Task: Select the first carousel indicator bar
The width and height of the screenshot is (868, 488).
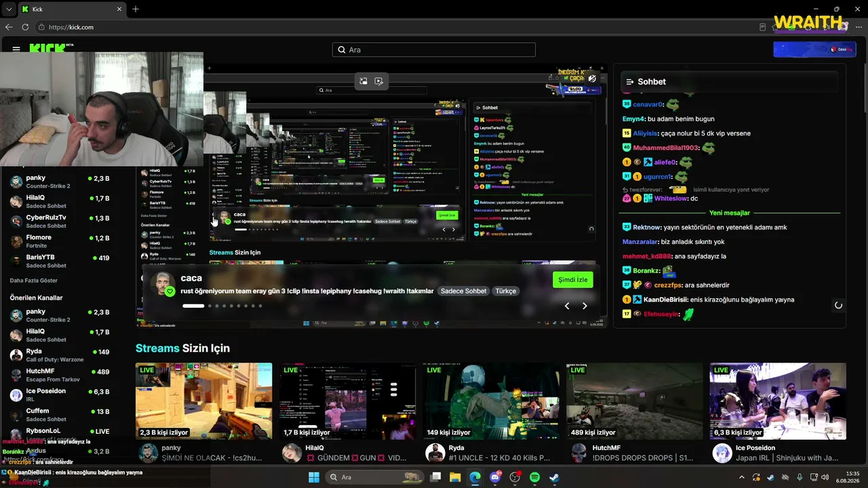Action: [193, 306]
